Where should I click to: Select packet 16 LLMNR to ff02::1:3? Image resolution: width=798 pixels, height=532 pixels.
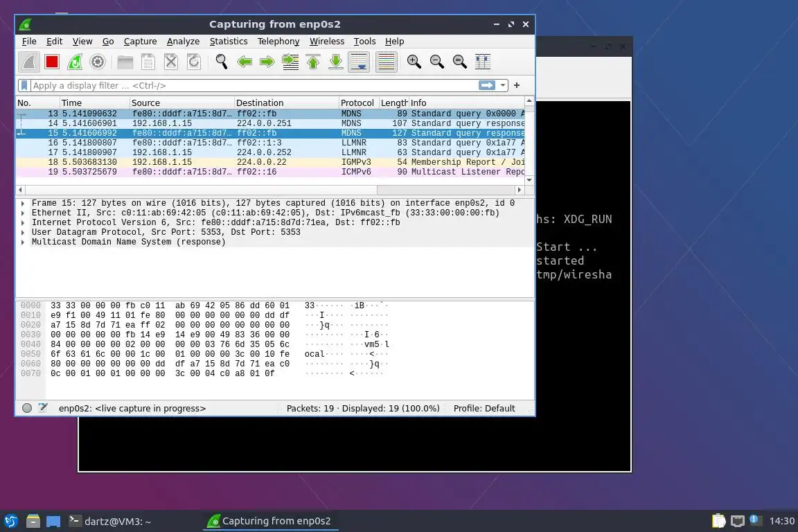(x=270, y=143)
